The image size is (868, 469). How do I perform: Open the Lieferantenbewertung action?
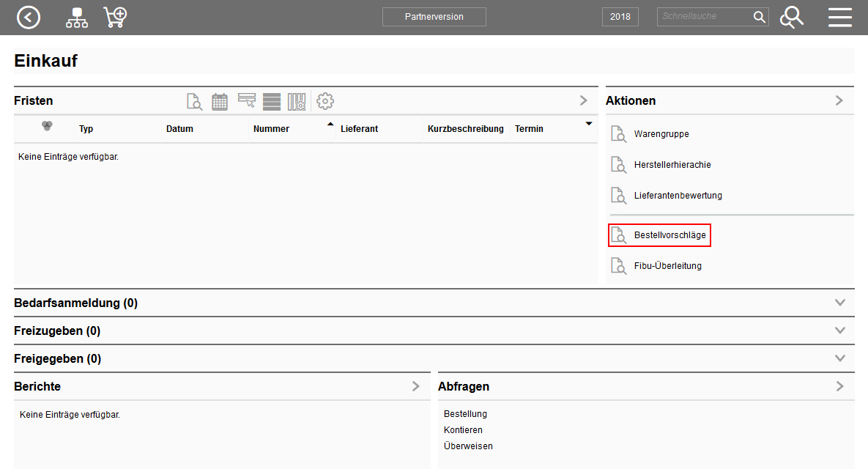tap(678, 196)
